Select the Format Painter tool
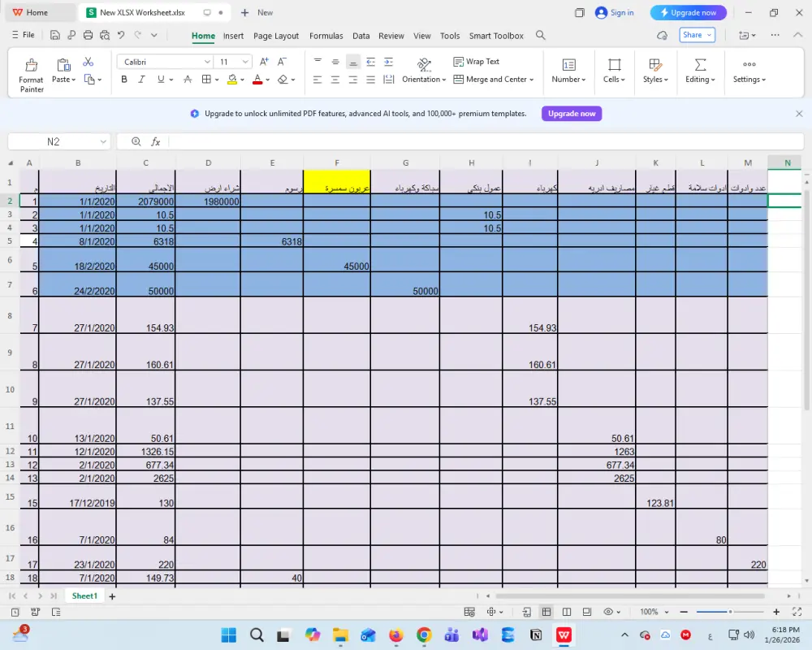Viewport: 812px width, 650px height. click(x=31, y=72)
